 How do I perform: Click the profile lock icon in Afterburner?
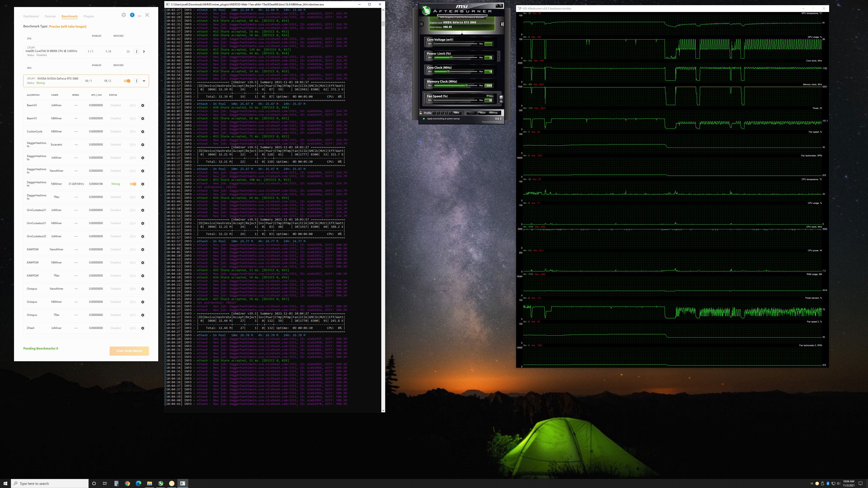coord(421,113)
